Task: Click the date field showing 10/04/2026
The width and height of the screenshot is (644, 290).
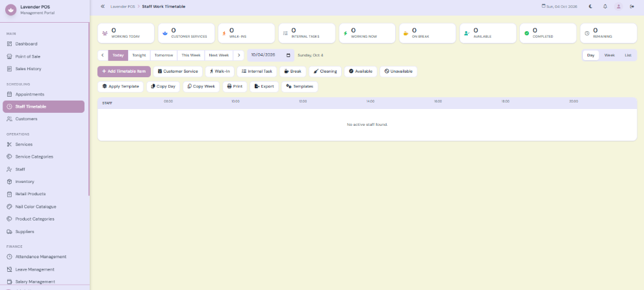Action: point(270,55)
